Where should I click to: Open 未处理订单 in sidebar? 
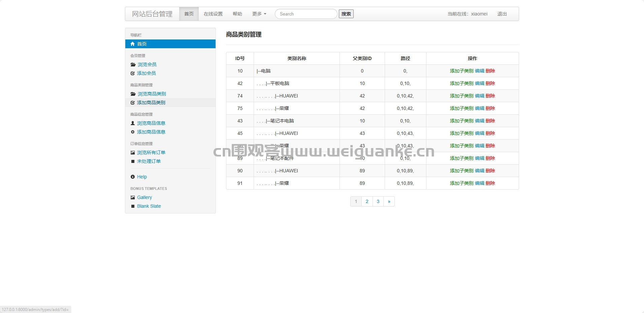point(149,161)
